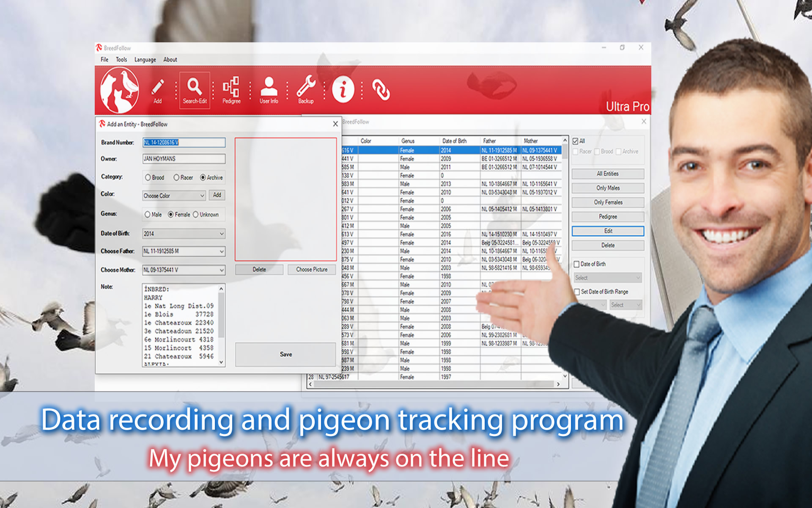Click the Brand Number input field
812x508 pixels.
point(184,143)
